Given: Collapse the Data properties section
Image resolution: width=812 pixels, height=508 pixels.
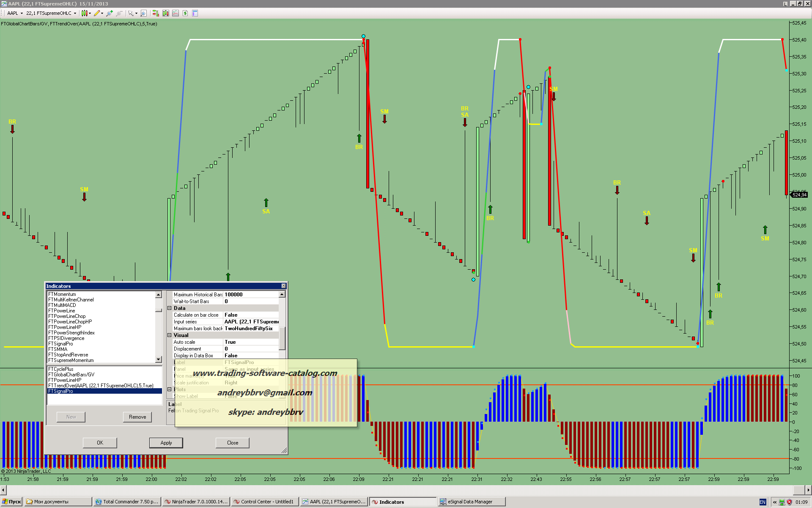Looking at the screenshot, I should [x=170, y=308].
